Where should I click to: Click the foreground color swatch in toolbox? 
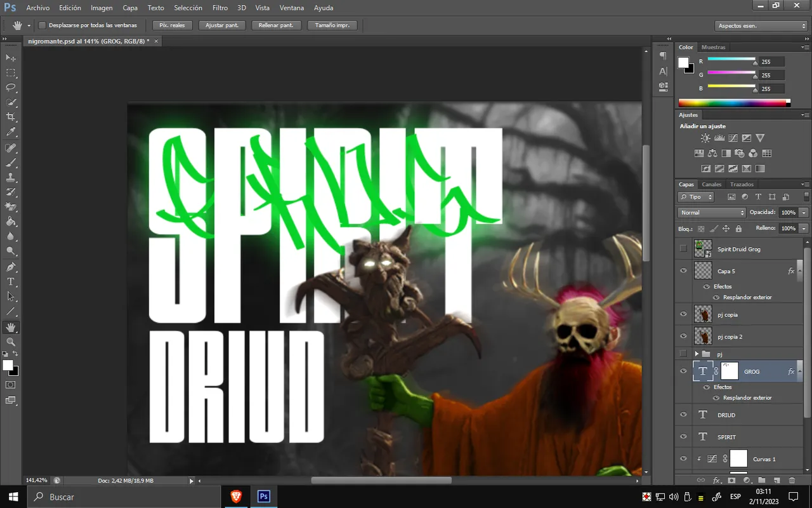click(8, 366)
